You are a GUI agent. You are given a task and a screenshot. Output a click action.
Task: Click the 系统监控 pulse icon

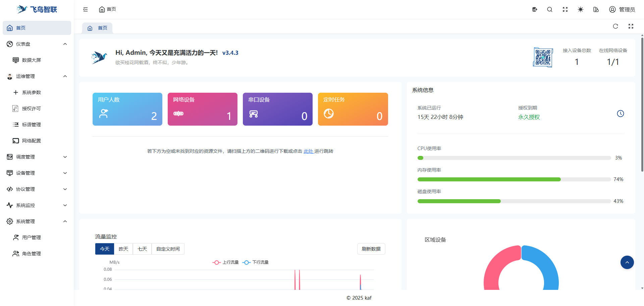pyautogui.click(x=10, y=205)
